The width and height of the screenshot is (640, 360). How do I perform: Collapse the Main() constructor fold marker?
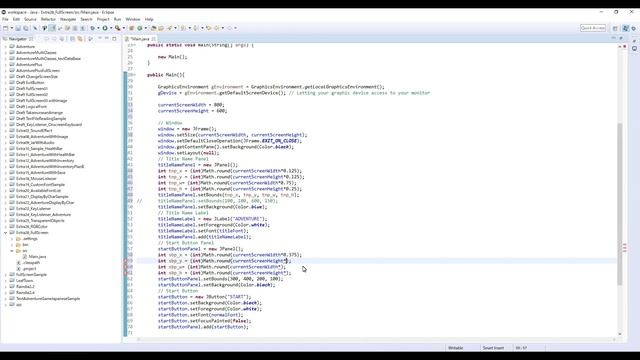point(134,75)
